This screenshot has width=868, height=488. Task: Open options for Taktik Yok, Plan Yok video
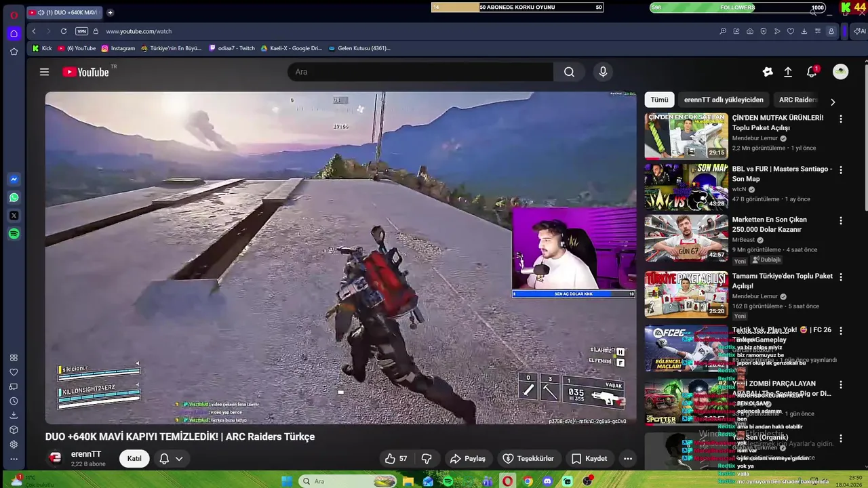[x=841, y=331]
